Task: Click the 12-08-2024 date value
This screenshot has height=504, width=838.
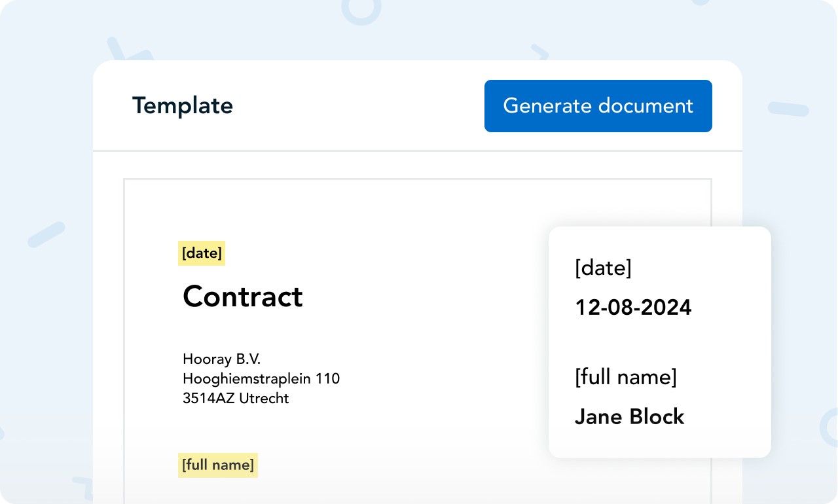Action: point(633,308)
